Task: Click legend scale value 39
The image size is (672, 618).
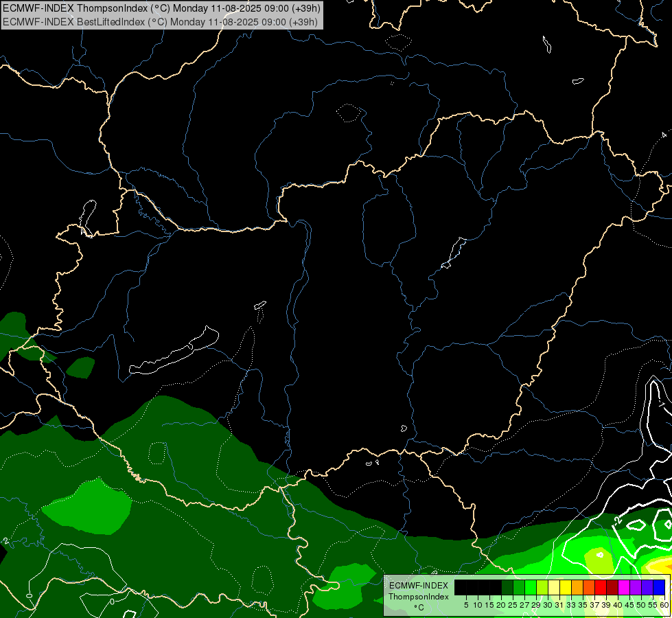Action: coord(605,605)
